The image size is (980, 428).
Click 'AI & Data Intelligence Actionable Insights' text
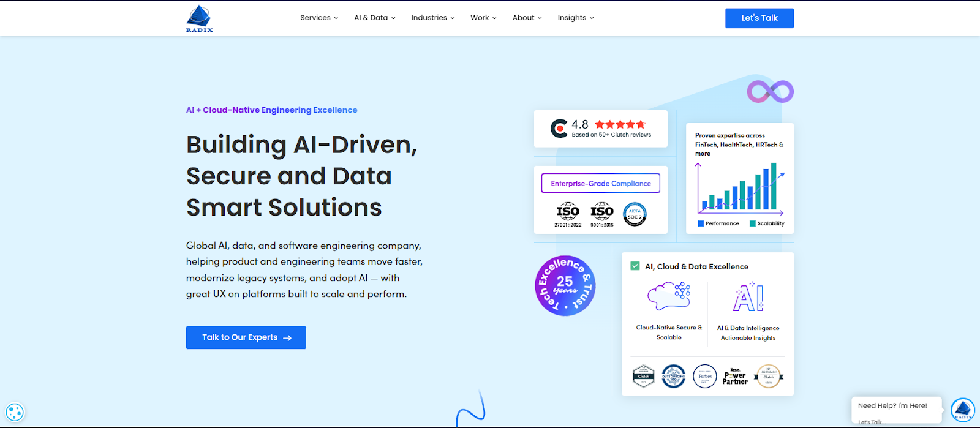[x=748, y=333]
